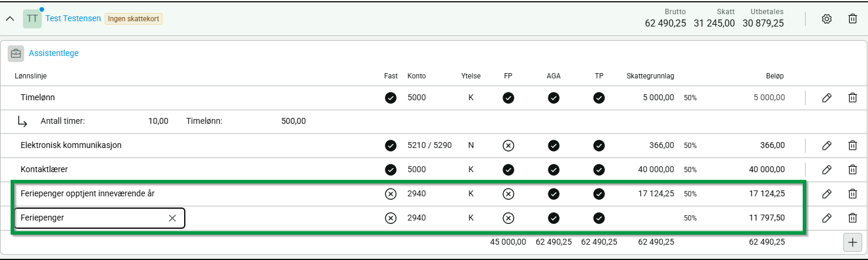Collapse the Test Testensen employee section
This screenshot has height=260, width=868.
point(11,19)
